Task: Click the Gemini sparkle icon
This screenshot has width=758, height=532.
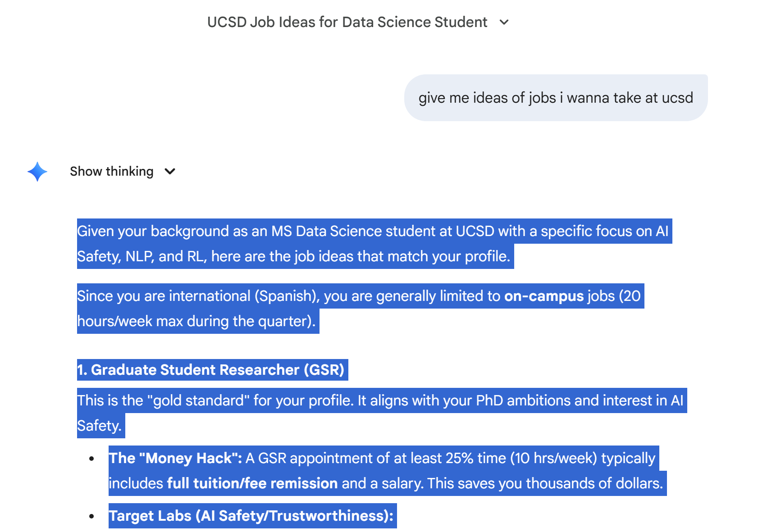Action: (37, 172)
